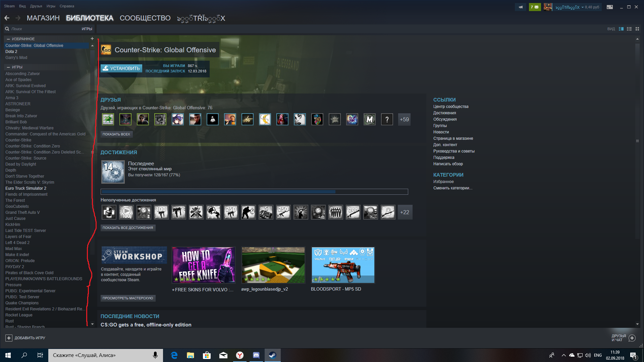Click the achievements progress bar
The height and width of the screenshot is (362, 644).
(x=254, y=192)
